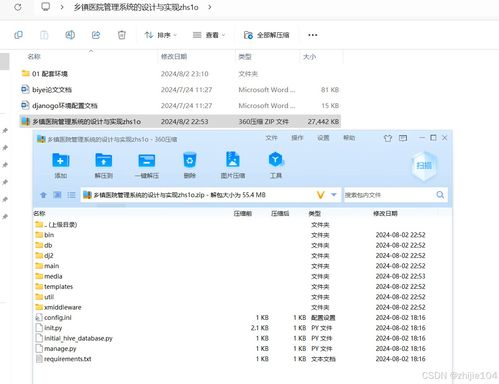Viewport: 499px width, 384px height.
Task: Click the search magnifier icon in 360压缩
Action: [x=440, y=195]
